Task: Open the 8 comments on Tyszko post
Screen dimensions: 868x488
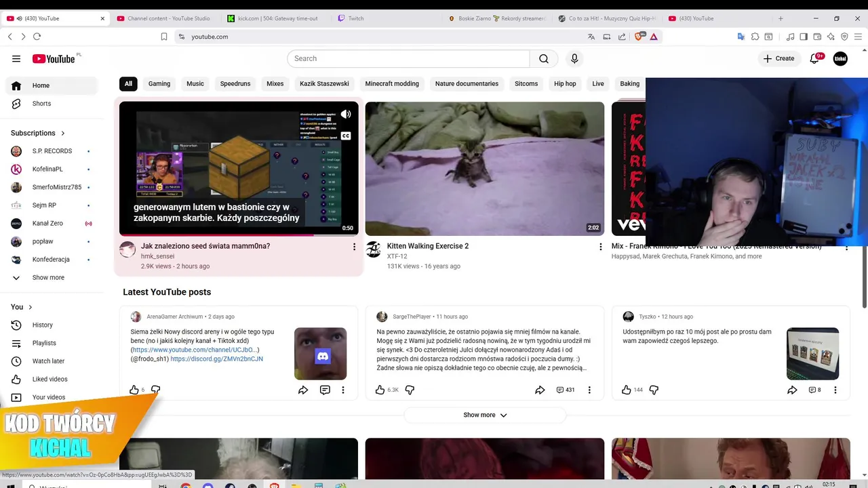Action: coord(814,390)
